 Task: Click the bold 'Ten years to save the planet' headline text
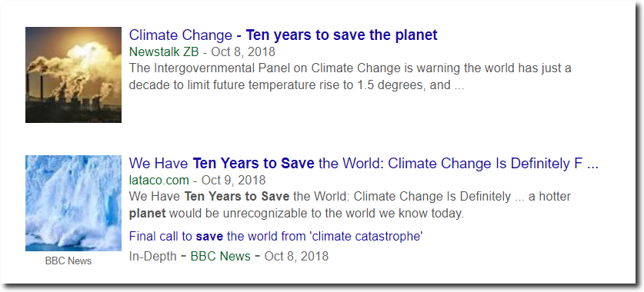[342, 35]
